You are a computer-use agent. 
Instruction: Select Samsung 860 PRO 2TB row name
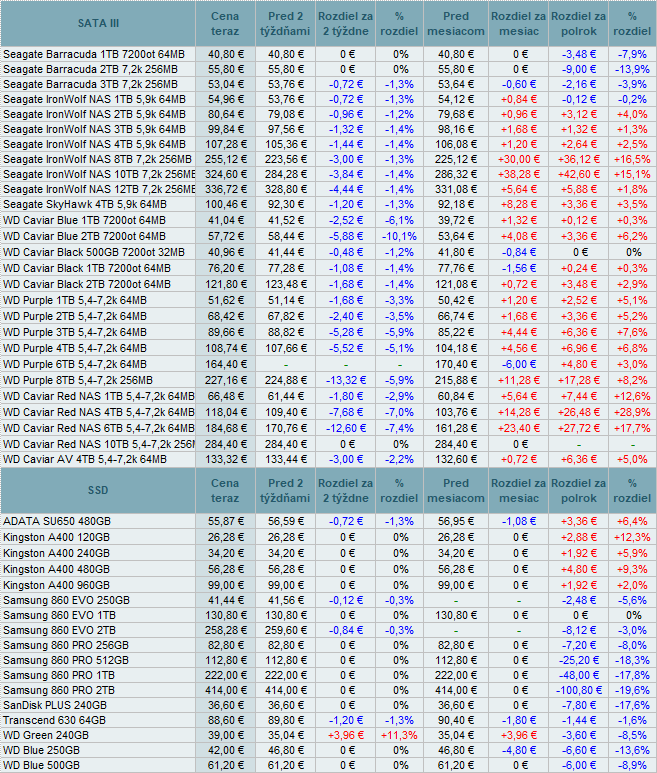[x=59, y=691]
